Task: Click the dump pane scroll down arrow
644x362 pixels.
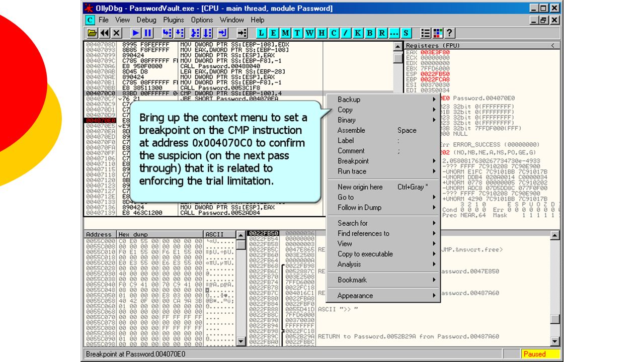Action: (x=240, y=341)
